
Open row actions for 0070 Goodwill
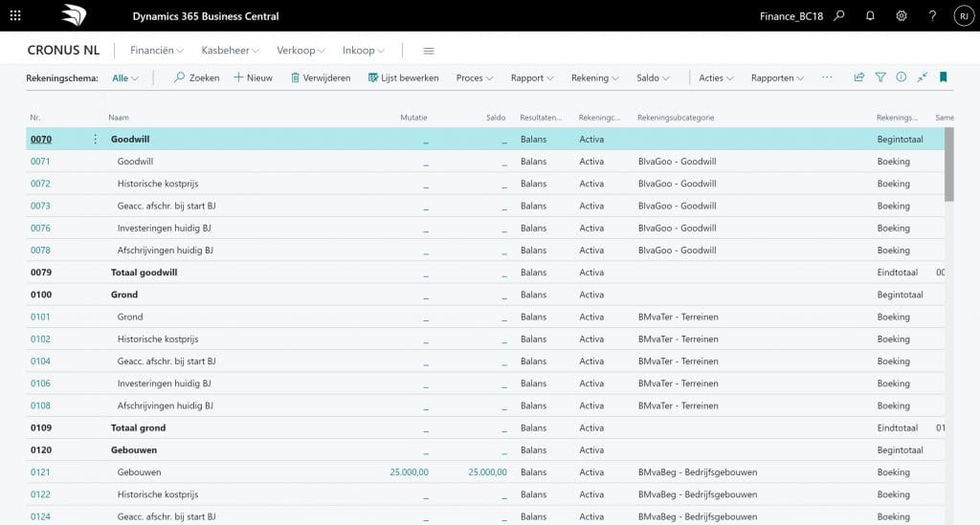95,140
